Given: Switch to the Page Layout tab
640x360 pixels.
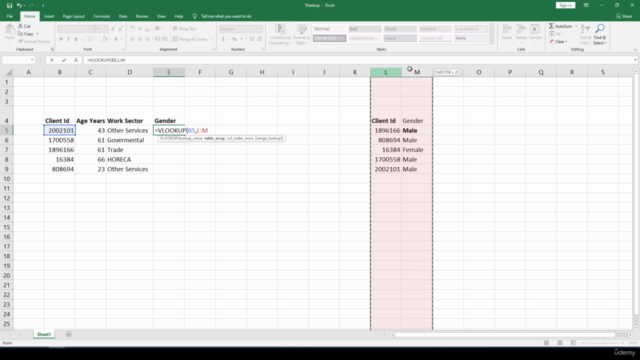Looking at the screenshot, I should [x=73, y=16].
